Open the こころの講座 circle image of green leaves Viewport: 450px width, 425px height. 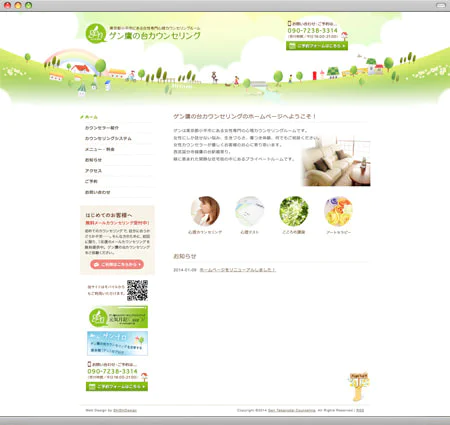(294, 211)
